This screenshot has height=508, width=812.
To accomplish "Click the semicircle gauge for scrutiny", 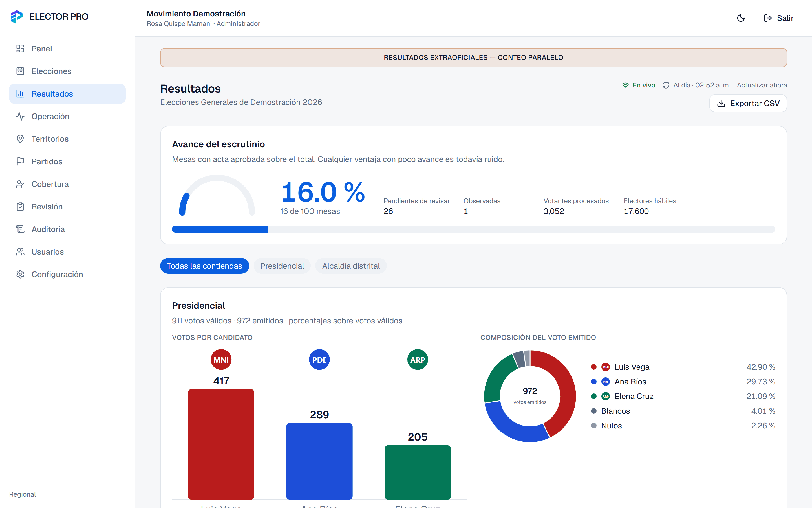I will coord(217,195).
